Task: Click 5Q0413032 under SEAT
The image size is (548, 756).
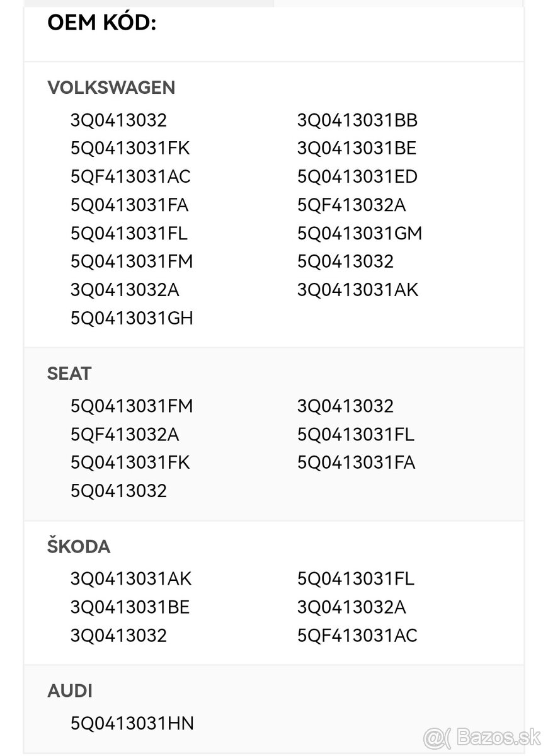Action: point(118,491)
